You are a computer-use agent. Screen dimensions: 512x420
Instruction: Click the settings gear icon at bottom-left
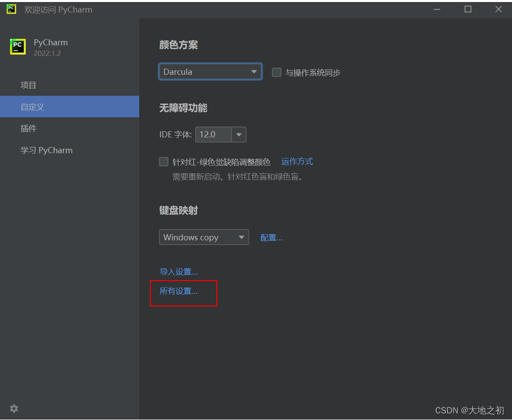[x=14, y=408]
